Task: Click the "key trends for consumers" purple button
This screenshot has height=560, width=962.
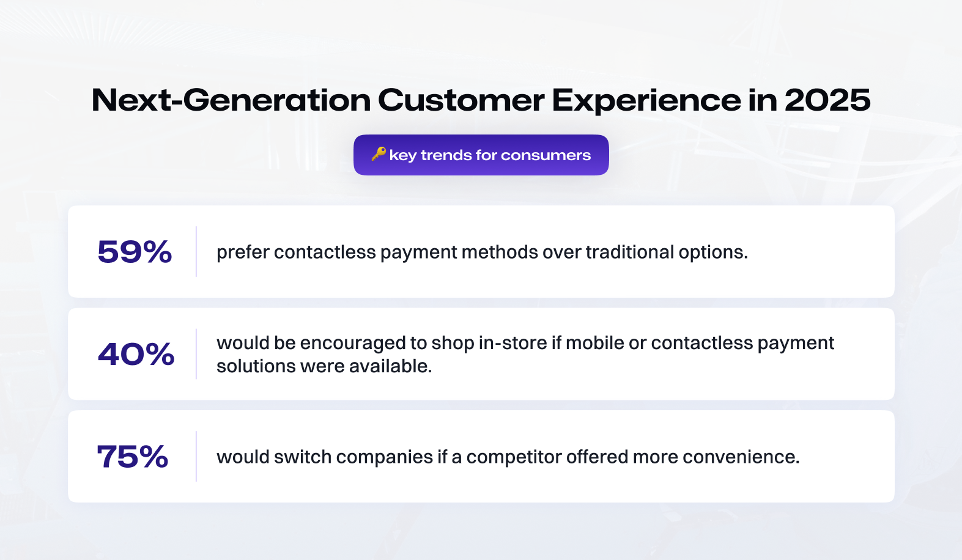Action: coord(481,155)
